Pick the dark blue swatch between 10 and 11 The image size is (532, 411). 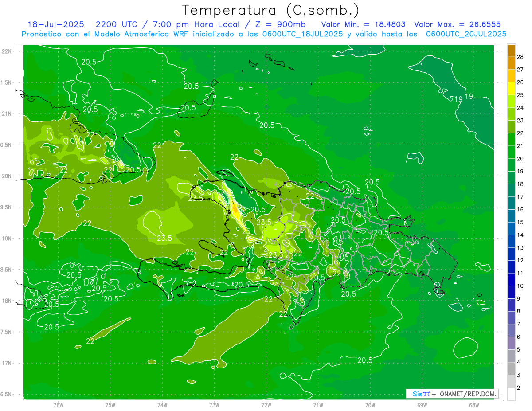click(511, 279)
